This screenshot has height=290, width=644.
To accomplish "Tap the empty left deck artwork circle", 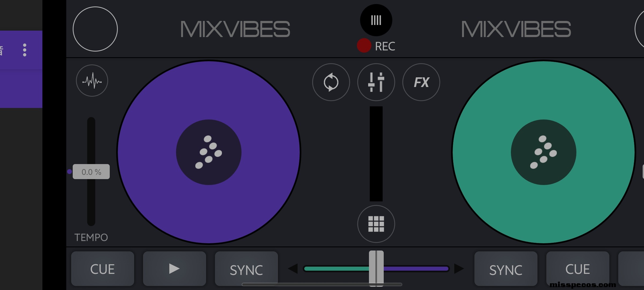I will click(95, 29).
